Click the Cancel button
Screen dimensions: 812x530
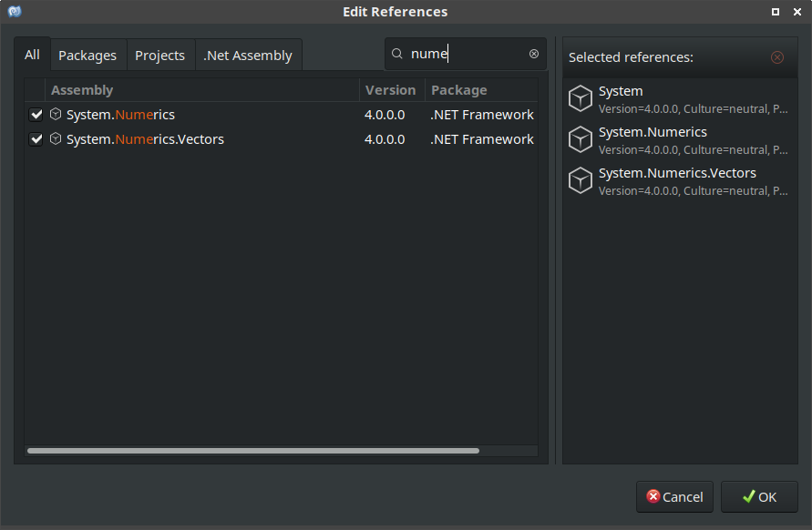(674, 497)
